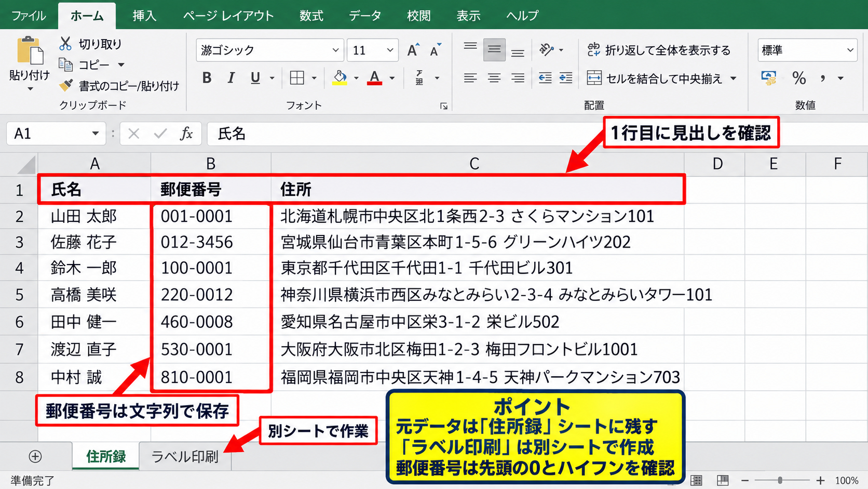Increase font size with the large A icon

(413, 50)
